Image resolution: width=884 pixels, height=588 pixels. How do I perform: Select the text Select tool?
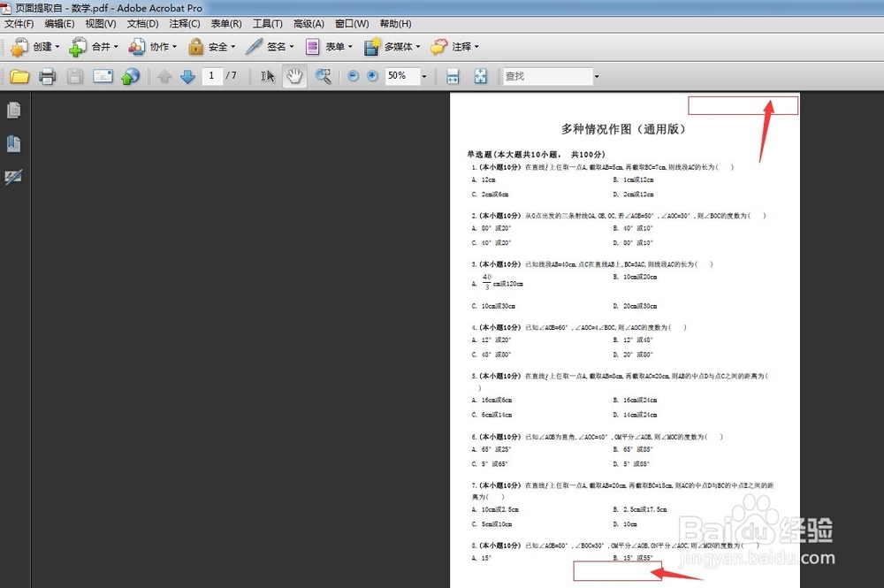(x=268, y=76)
